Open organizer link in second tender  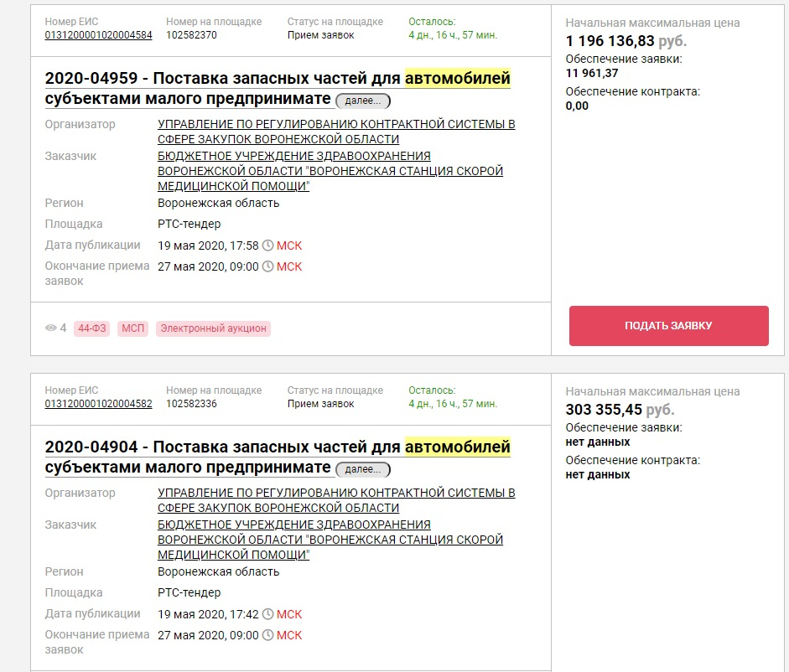[335, 500]
